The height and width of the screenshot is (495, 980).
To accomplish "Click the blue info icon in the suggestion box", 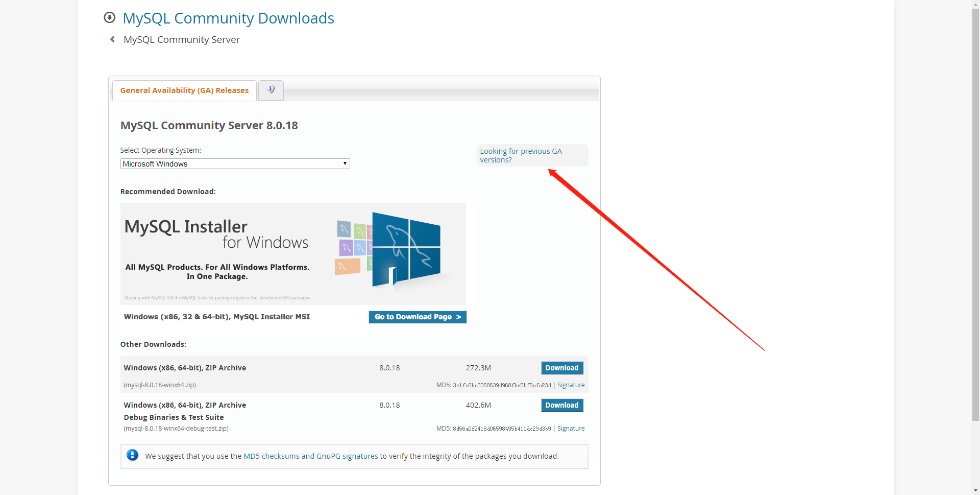I will coord(132,455).
